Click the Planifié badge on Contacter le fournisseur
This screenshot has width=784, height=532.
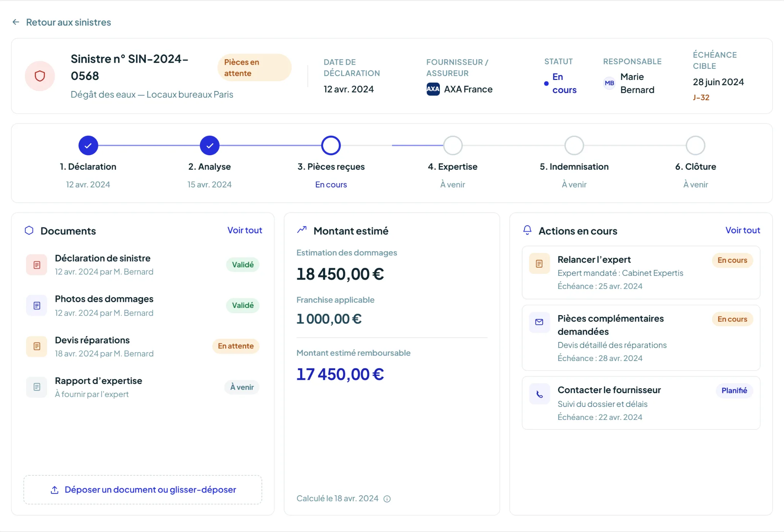734,390
